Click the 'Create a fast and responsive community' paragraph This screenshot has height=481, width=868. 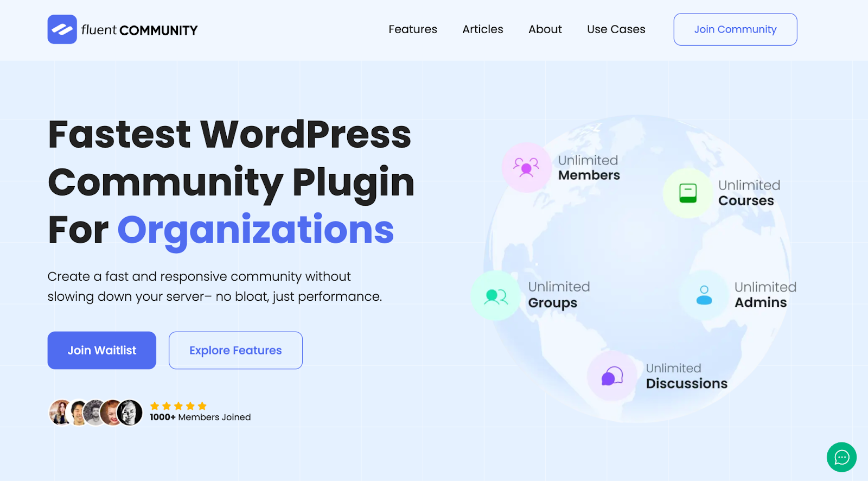pyautogui.click(x=215, y=287)
